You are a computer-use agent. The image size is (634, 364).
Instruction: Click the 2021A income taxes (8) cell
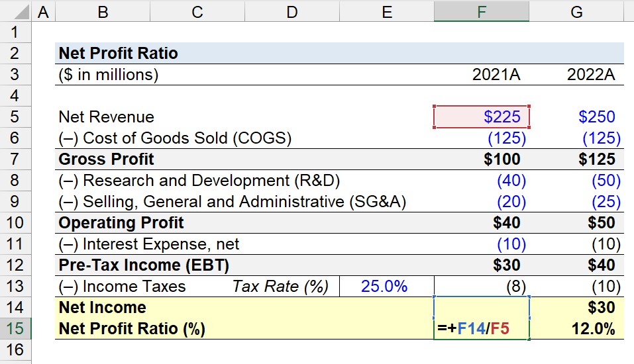[x=481, y=286]
